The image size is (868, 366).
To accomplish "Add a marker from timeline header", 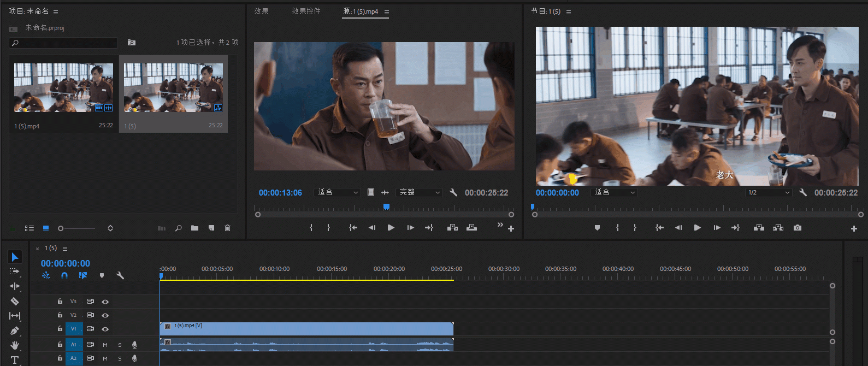I will coord(102,275).
